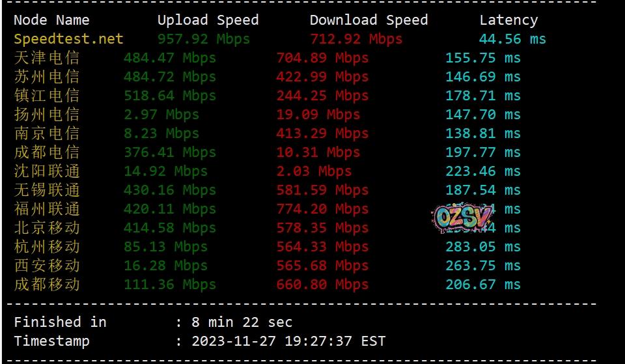This screenshot has height=364, width=625.
Task: Click the Upload Speed column header
Action: 208,20
